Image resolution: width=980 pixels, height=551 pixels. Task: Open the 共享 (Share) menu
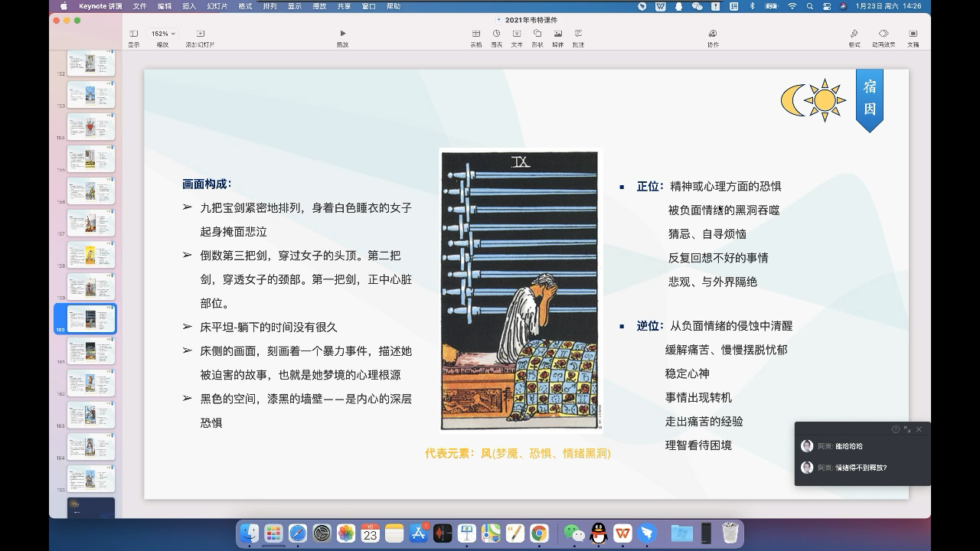344,6
